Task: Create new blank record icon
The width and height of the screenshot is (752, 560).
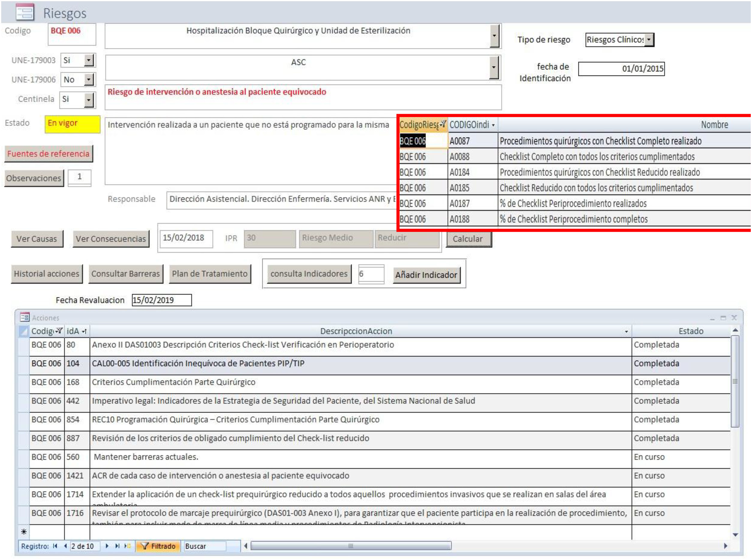Action: click(x=127, y=546)
